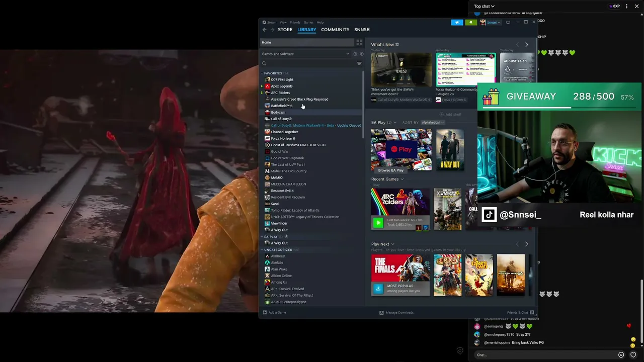Open the A Way Out cover in EA Play shelf
Image resolution: width=644 pixels, height=362 pixels.
(x=450, y=150)
